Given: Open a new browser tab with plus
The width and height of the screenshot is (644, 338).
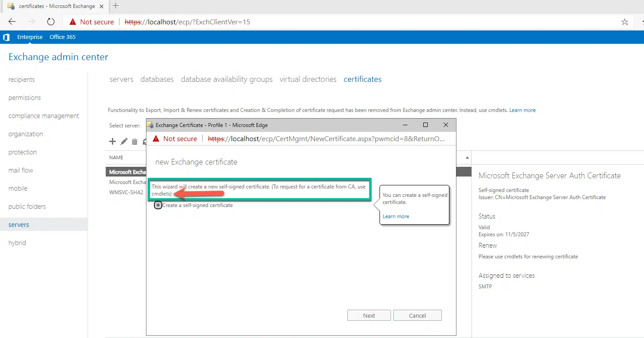Looking at the screenshot, I should coord(116,6).
